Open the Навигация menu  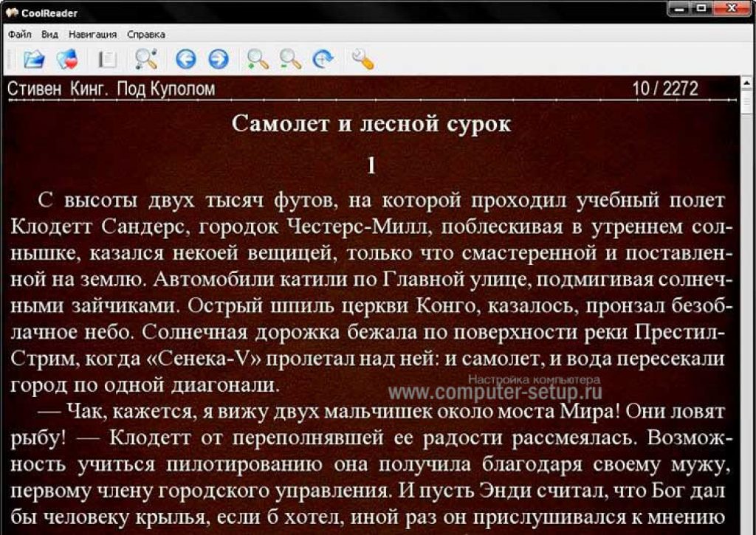[x=92, y=35]
